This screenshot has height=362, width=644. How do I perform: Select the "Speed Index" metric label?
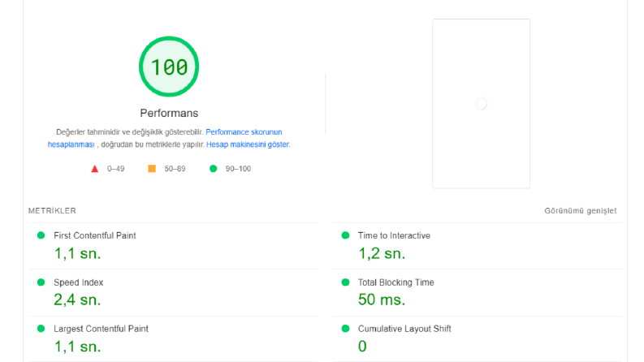(x=79, y=282)
